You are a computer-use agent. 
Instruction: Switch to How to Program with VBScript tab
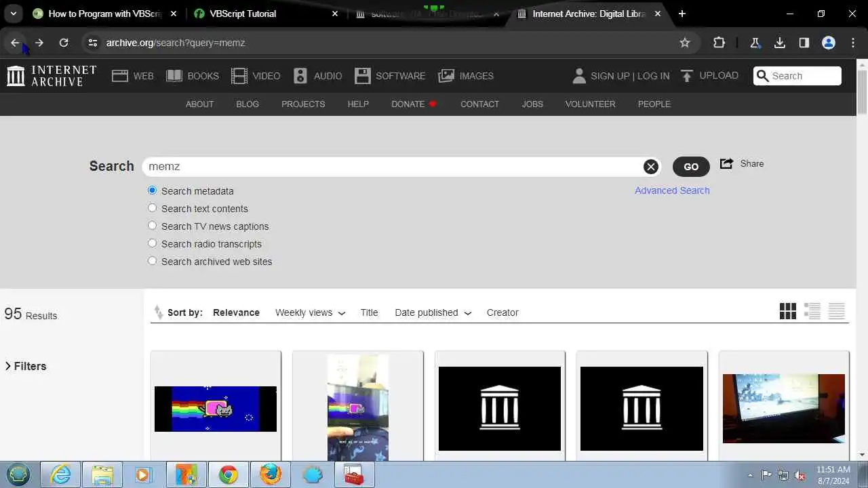coord(105,14)
